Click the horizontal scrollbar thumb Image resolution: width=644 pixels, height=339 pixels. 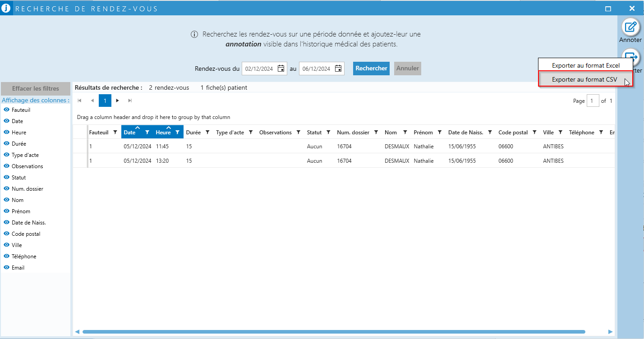tap(334, 332)
